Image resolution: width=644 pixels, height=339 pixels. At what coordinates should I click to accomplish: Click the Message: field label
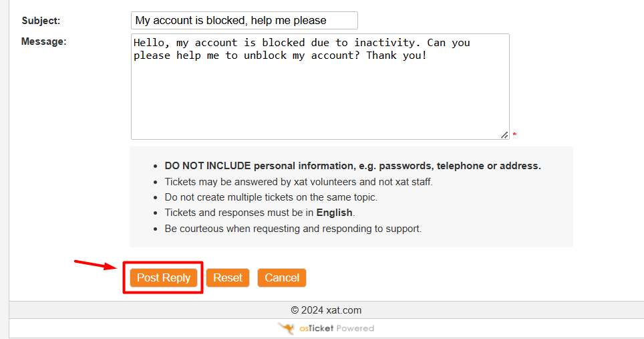[43, 41]
